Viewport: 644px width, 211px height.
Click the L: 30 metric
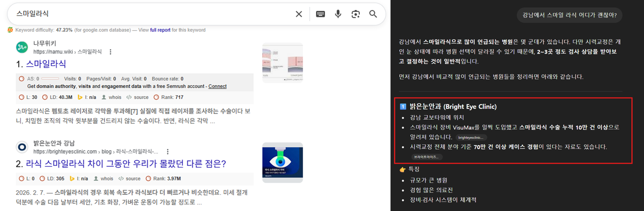pyautogui.click(x=28, y=97)
